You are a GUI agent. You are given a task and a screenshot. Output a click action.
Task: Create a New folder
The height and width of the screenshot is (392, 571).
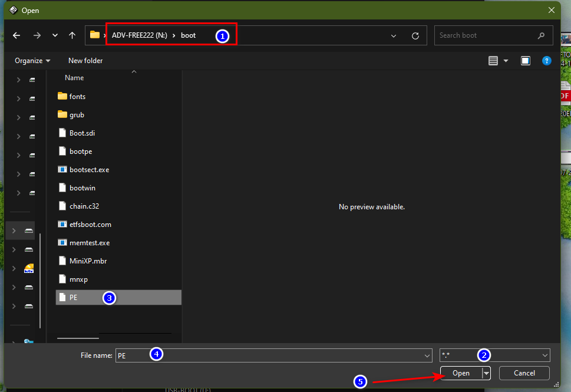[85, 61]
